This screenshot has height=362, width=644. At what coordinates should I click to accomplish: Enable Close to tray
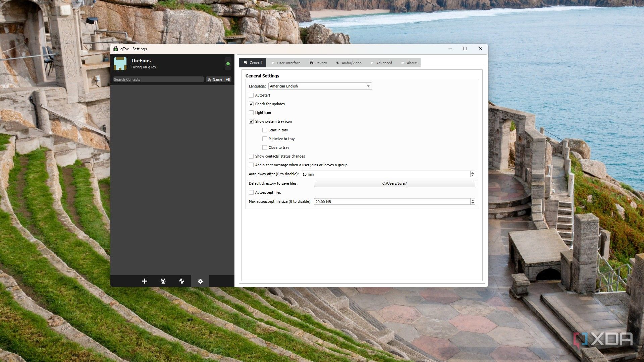pyautogui.click(x=265, y=147)
